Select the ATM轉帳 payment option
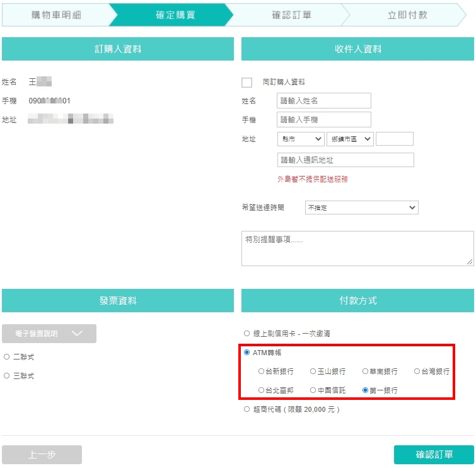Image resolution: width=476 pixels, height=468 pixels. click(247, 353)
